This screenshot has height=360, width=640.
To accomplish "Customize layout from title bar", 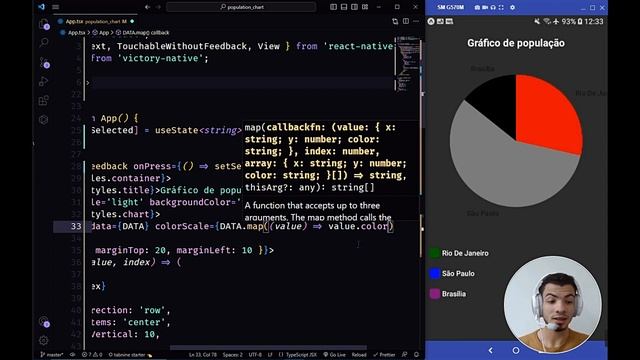I will click(365, 7).
